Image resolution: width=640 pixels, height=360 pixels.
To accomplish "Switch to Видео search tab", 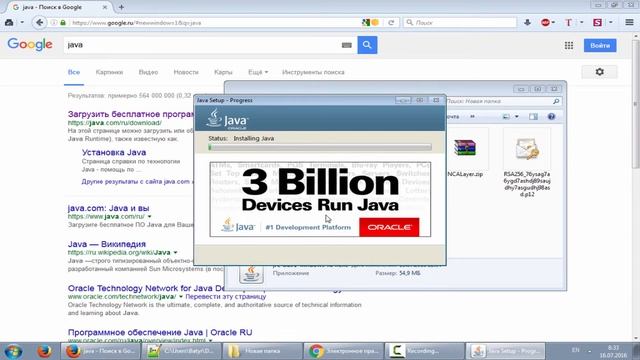I will tap(148, 72).
